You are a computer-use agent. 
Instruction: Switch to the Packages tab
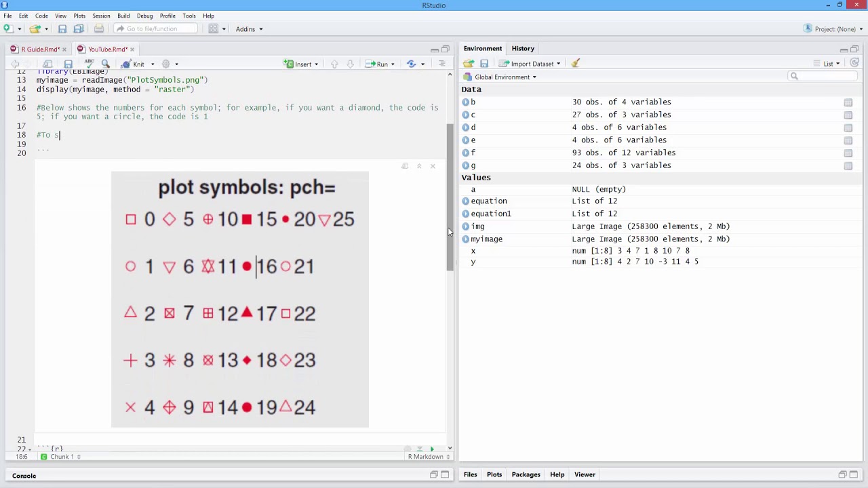[526, 474]
